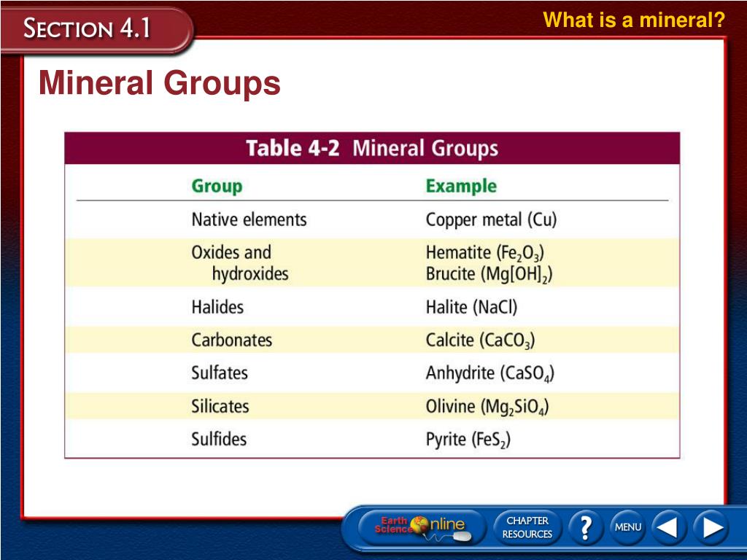Viewport: 747px width, 560px height.
Task: Select the 'Silicates' cell
Action: coord(220,406)
